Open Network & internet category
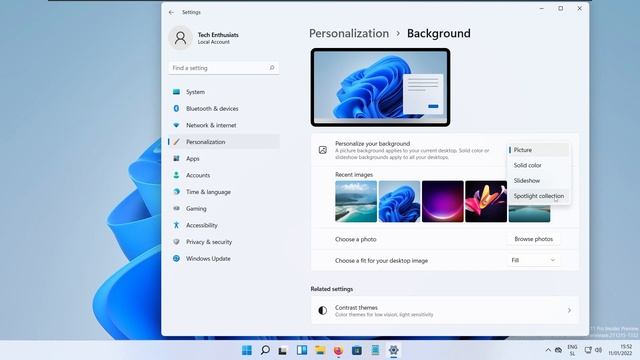 [x=224, y=125]
